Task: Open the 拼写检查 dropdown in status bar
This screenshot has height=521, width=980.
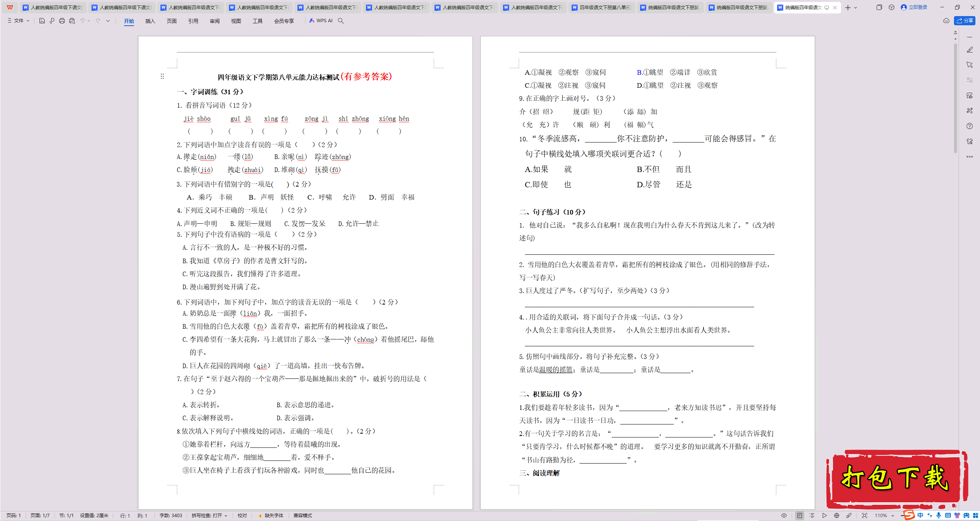Action: (209, 516)
